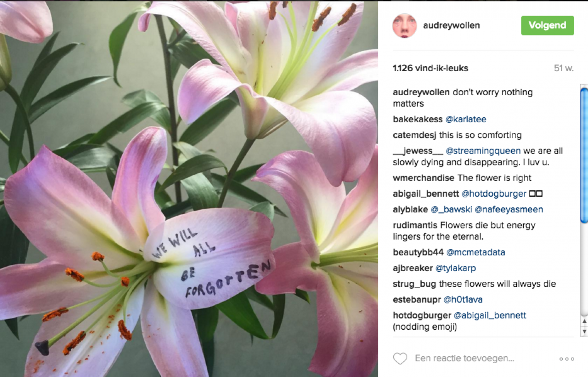Click the comments scrollbar up arrow

584,321
